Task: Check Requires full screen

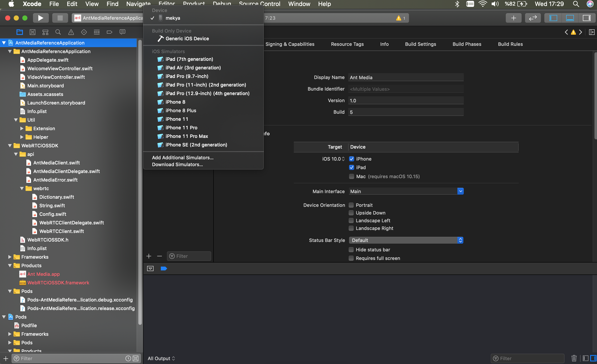Action: [351, 258]
